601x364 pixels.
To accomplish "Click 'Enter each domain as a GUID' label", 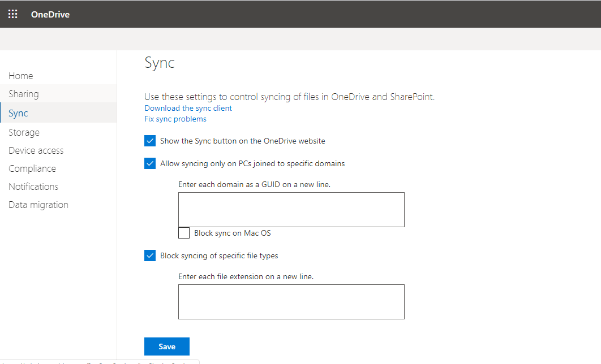I will (x=254, y=184).
